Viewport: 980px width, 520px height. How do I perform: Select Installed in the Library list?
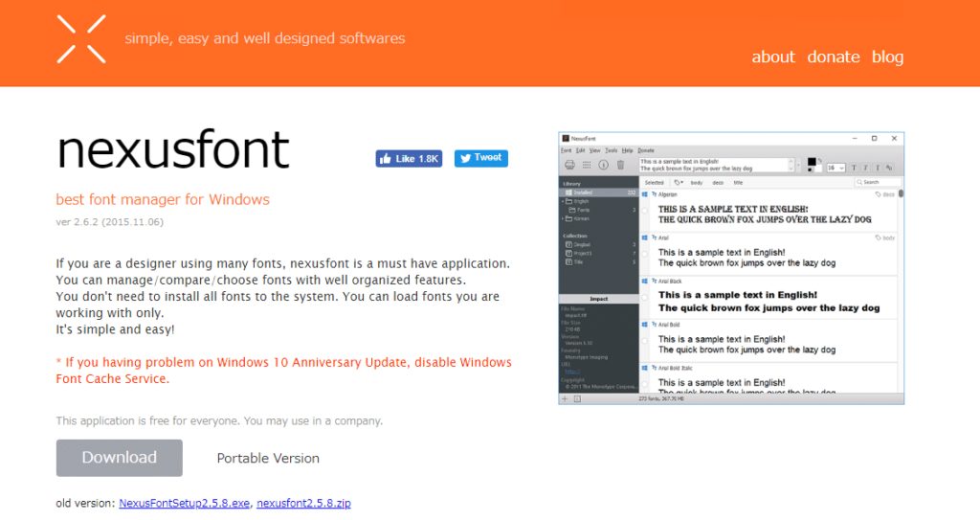tap(599, 192)
